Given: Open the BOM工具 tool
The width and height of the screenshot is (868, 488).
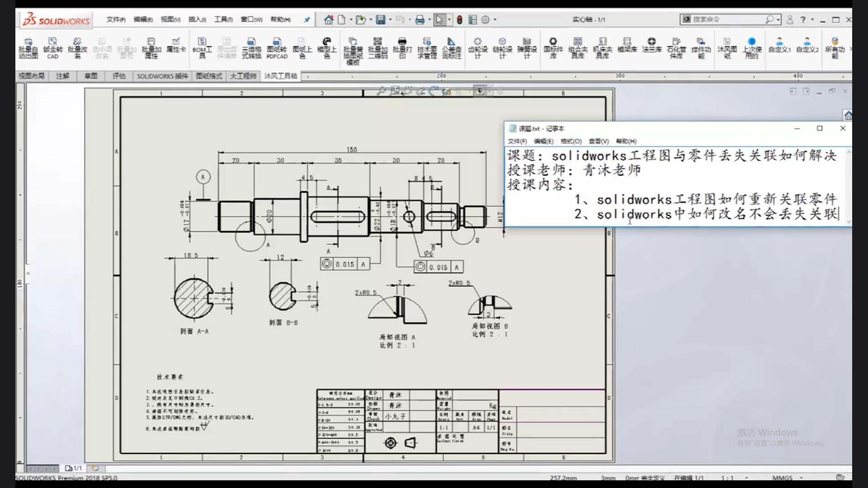Looking at the screenshot, I should (202, 48).
